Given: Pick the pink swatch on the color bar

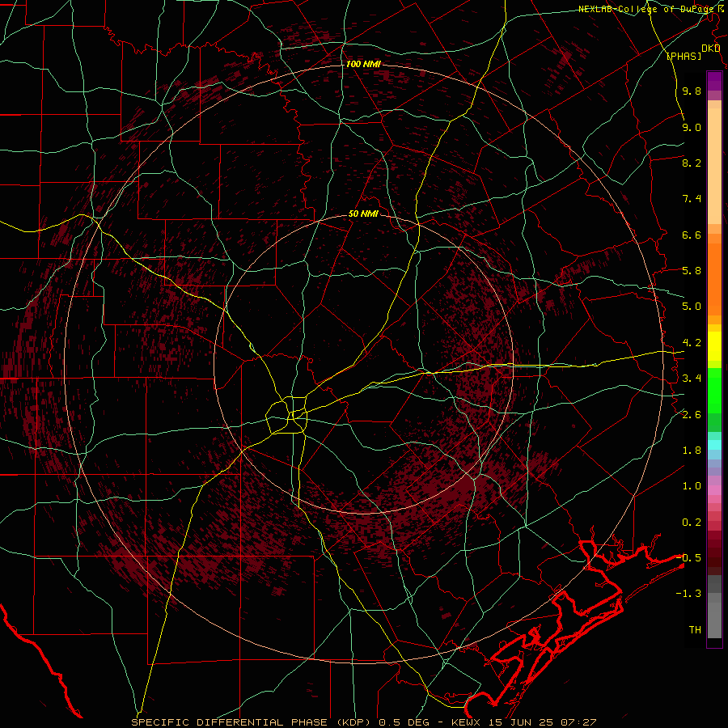Looking at the screenshot, I should pyautogui.click(x=714, y=490).
